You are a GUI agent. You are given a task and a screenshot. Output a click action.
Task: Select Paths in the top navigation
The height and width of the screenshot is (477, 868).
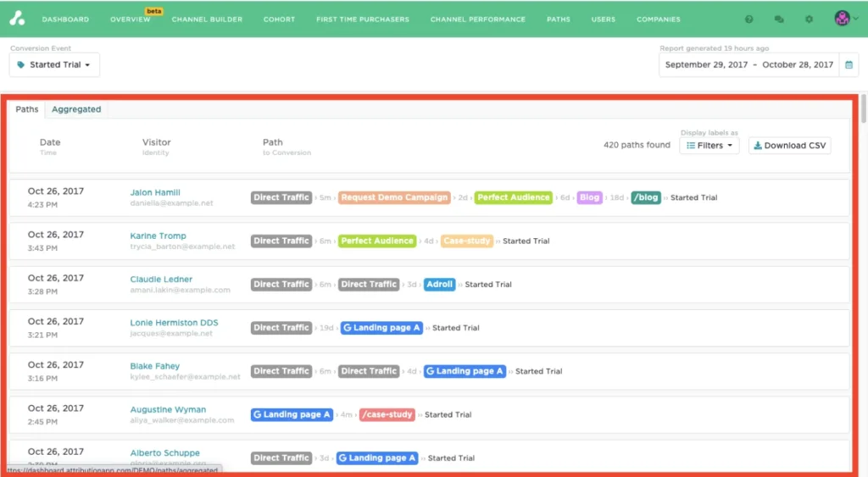[559, 19]
